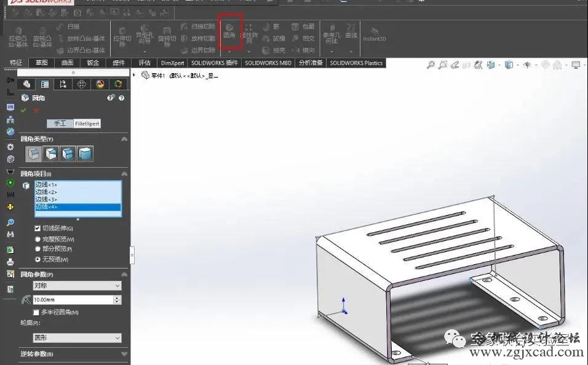The width and height of the screenshot is (588, 365).
Task: Open the 曲线 curves tool
Action: tap(351, 31)
